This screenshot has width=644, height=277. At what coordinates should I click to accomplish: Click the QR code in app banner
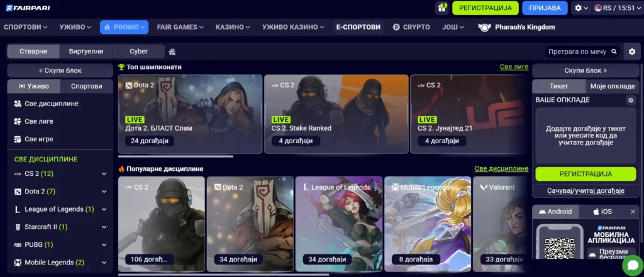(559, 247)
